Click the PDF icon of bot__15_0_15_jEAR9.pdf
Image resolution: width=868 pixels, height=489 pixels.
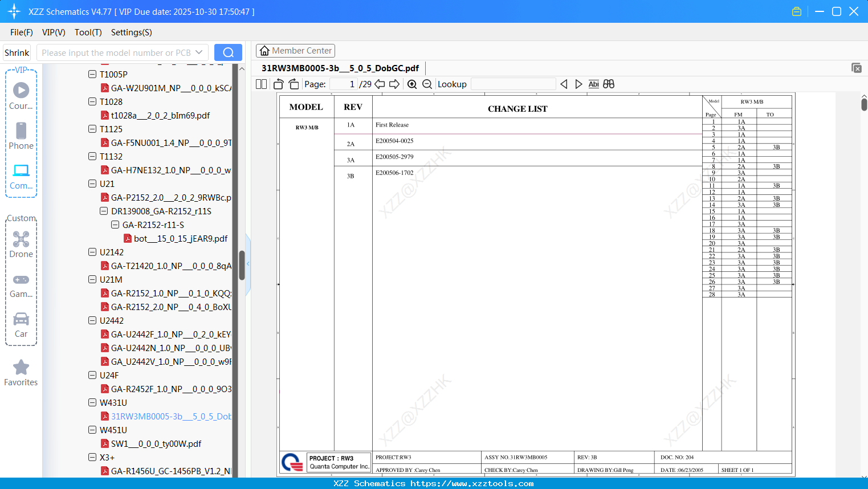point(128,238)
